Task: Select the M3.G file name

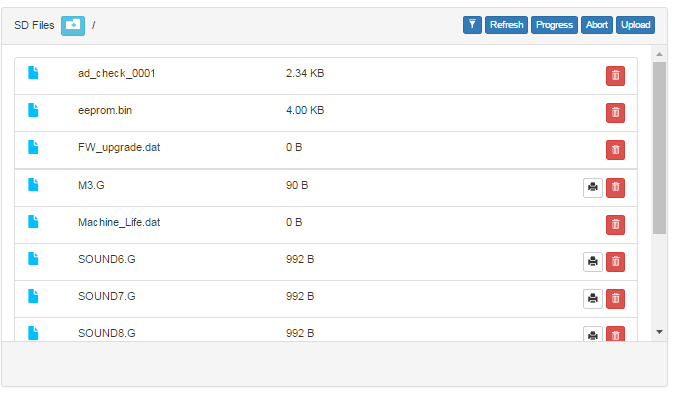Action: click(91, 185)
